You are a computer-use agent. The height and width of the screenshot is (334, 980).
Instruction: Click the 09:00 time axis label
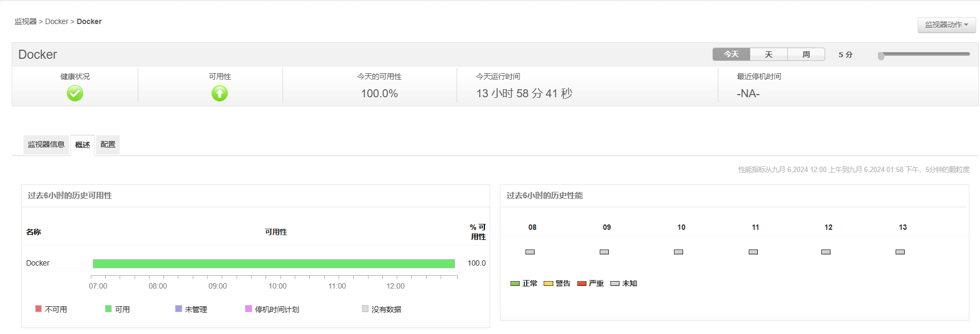click(x=217, y=286)
